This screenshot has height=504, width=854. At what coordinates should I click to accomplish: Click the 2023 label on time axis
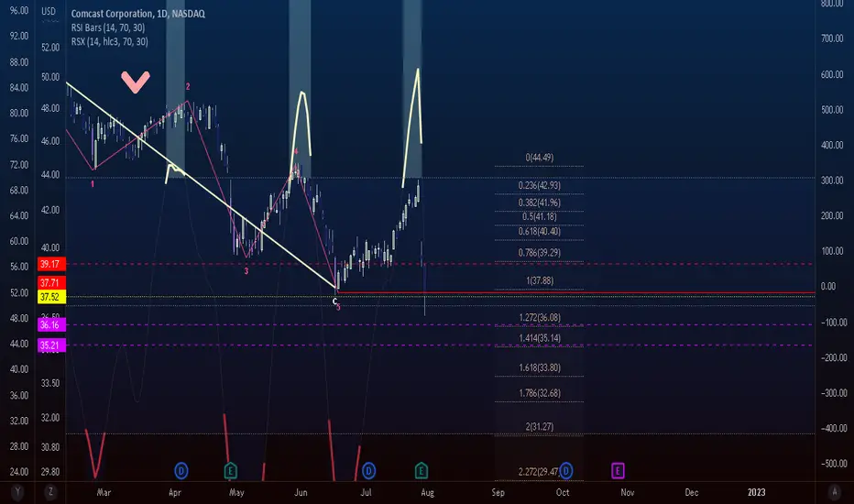tap(756, 493)
